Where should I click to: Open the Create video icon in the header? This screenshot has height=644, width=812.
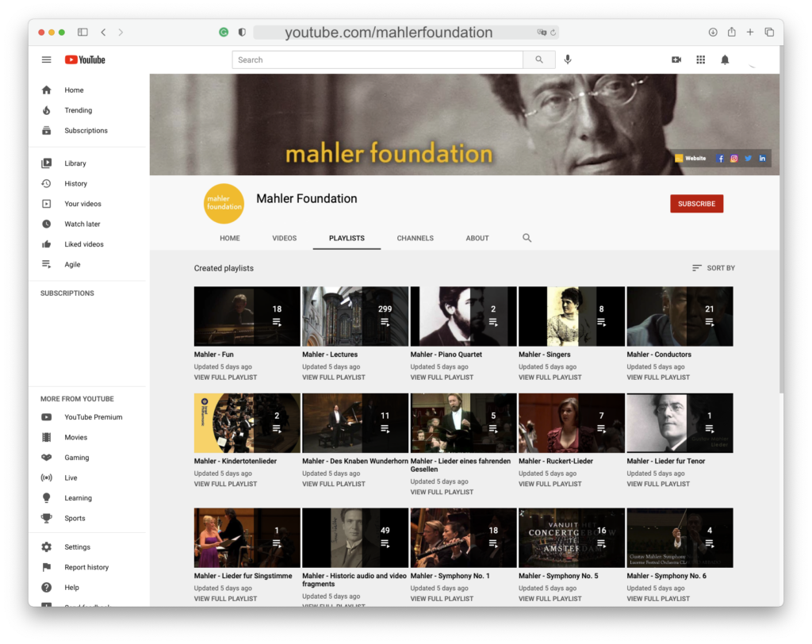point(676,59)
